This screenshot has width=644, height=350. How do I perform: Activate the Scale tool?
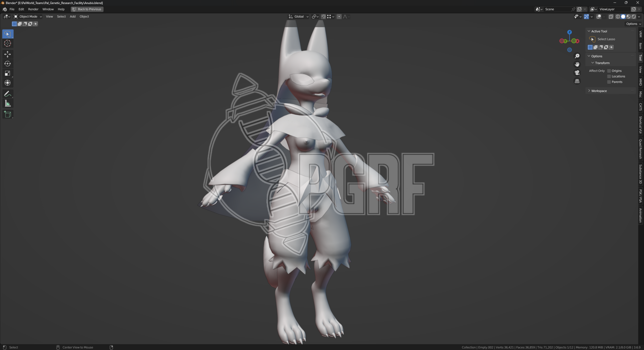[x=7, y=73]
